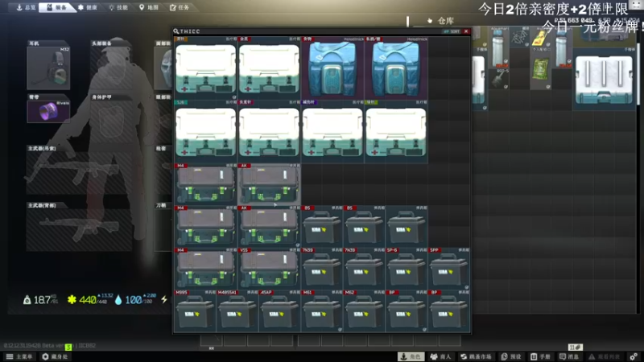Click the empty 身体护甲 body armor slot
Viewport: 644px width, 362px height.
point(111,121)
